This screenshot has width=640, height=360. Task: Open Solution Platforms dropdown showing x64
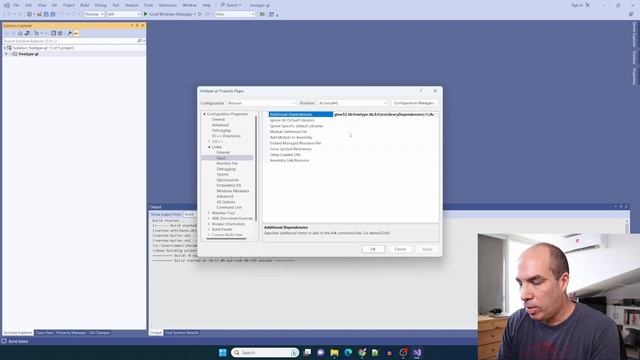click(124, 14)
